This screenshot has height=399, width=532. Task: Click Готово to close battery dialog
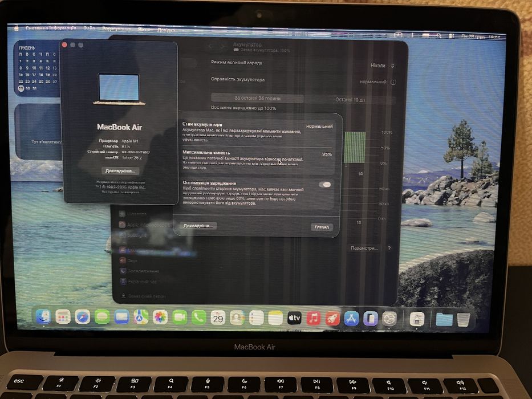point(322,227)
